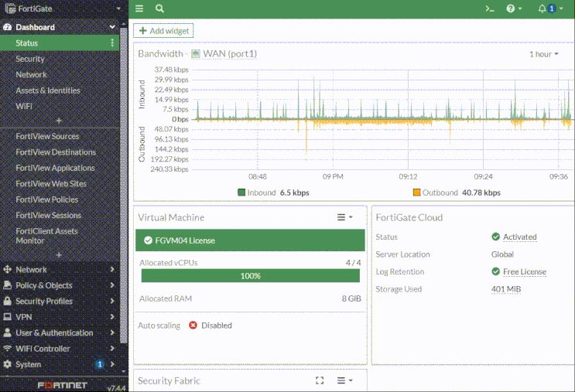Click the Free License link
Screen dimensions: 575x392
[525, 272]
